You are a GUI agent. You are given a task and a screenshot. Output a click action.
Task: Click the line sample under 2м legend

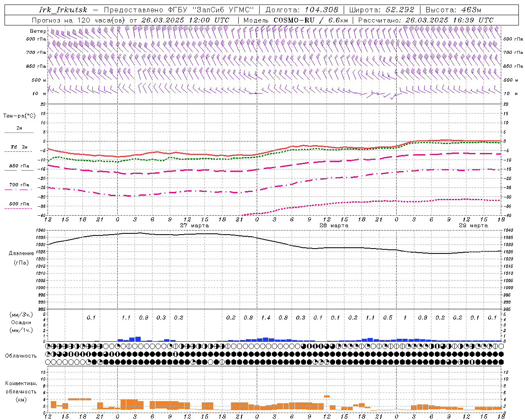[x=19, y=132]
